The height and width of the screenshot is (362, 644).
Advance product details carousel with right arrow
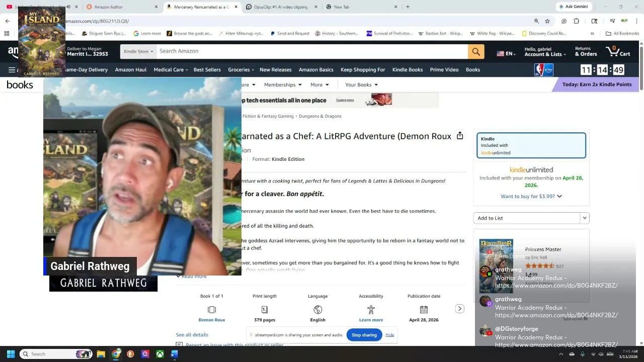[459, 309]
